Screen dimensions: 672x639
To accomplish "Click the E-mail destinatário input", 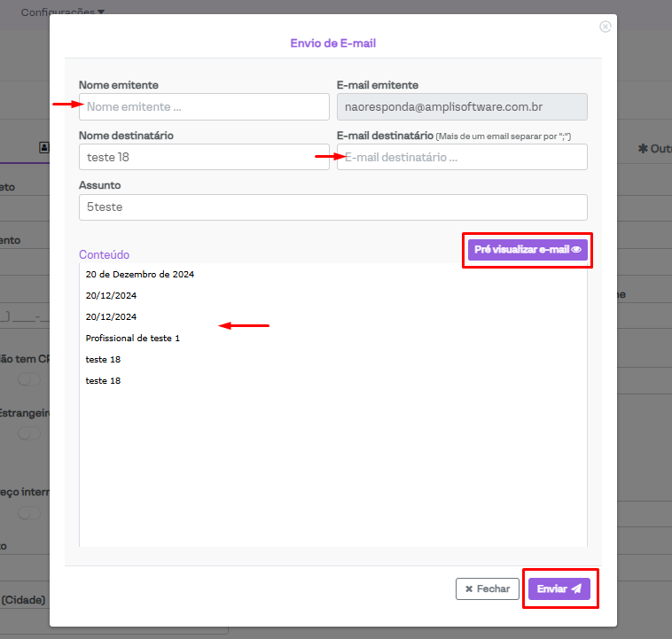I will [x=462, y=158].
